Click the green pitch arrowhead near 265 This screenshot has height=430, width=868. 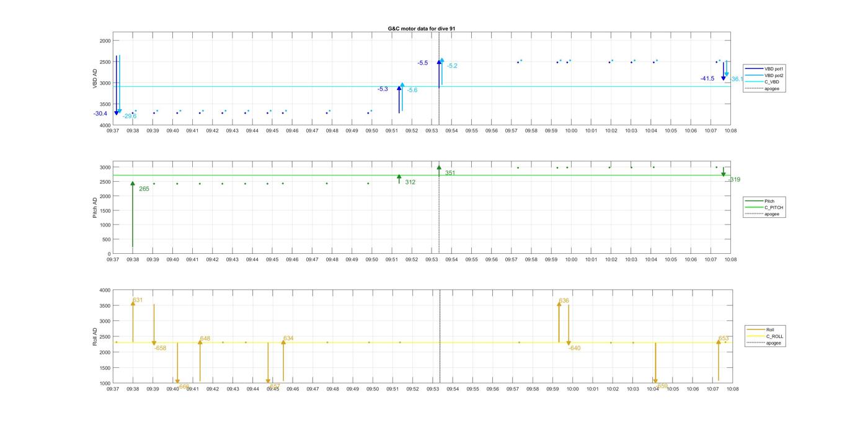pyautogui.click(x=133, y=184)
